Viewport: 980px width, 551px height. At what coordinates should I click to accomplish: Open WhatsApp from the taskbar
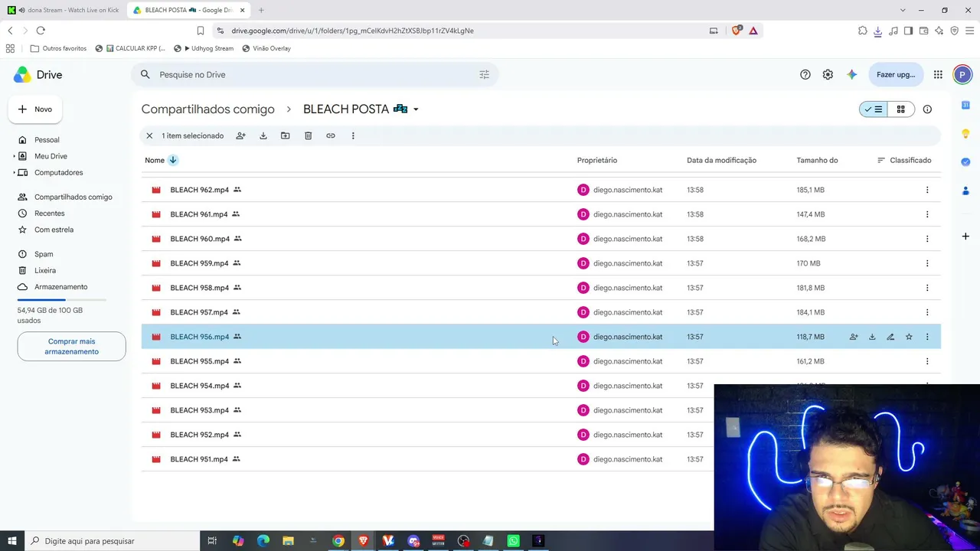coord(513,541)
